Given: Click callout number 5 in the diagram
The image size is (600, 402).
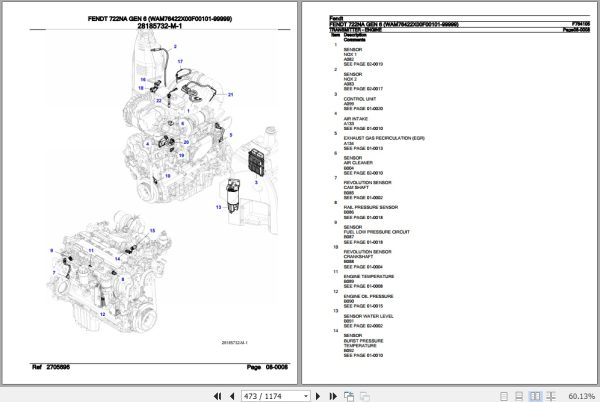Looking at the screenshot, I should tap(231, 135).
